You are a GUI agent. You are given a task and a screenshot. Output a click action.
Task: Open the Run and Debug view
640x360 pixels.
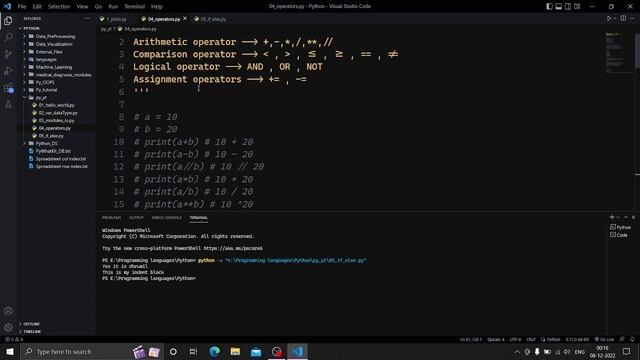[8, 71]
